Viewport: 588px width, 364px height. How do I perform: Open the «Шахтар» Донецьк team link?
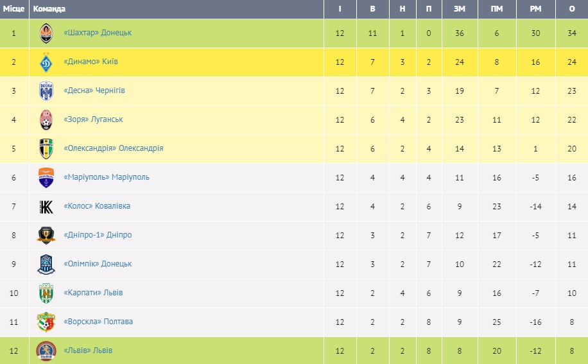98,33
